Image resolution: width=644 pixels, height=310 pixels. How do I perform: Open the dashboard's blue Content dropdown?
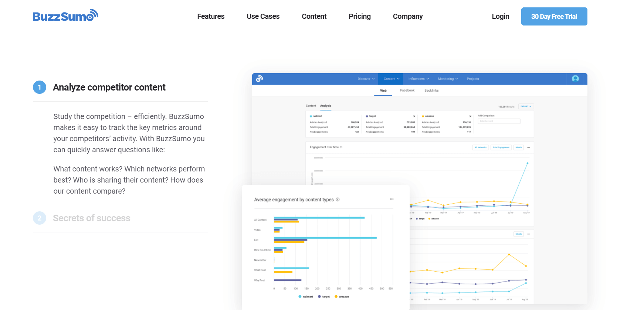(x=391, y=79)
